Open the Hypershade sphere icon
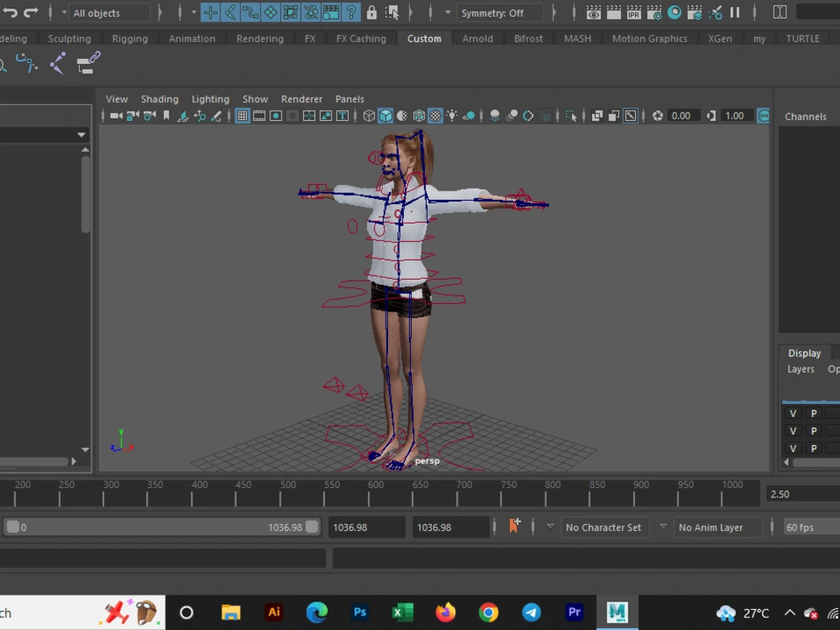Viewport: 840px width, 630px height. point(675,13)
